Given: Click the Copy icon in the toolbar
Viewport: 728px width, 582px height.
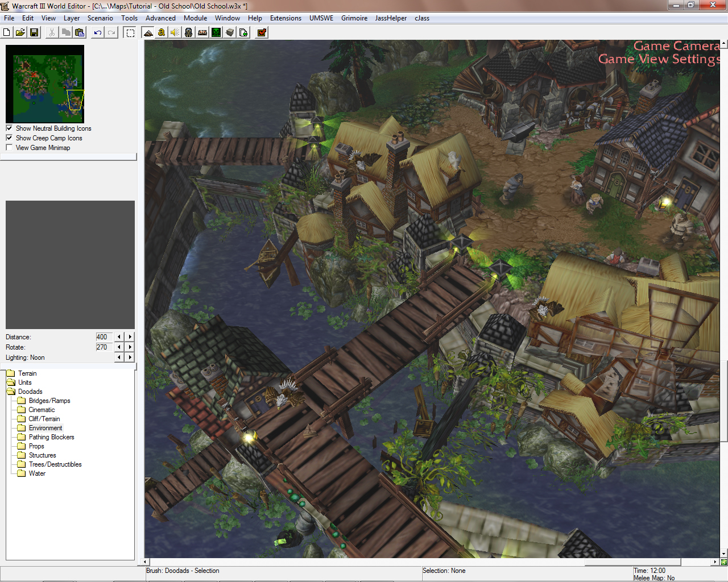Looking at the screenshot, I should 66,32.
